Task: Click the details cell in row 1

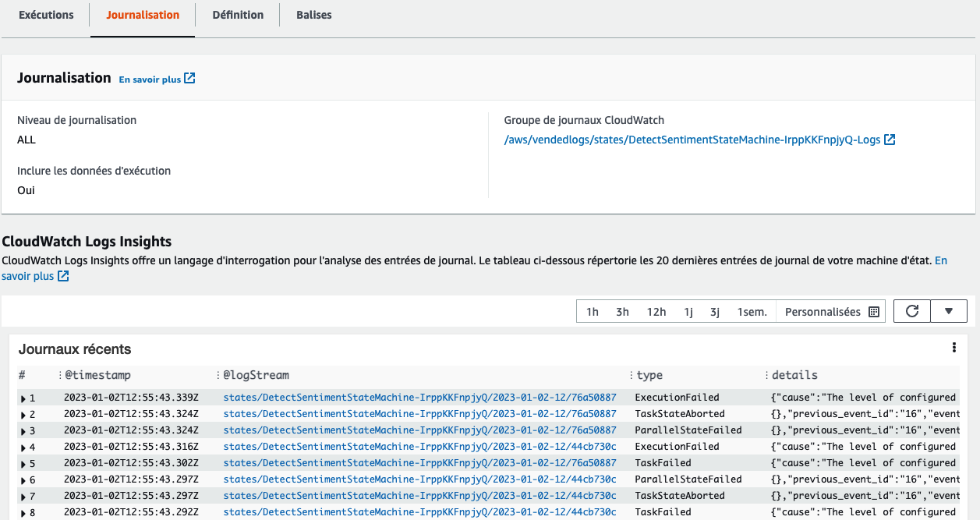Action: coord(865,398)
